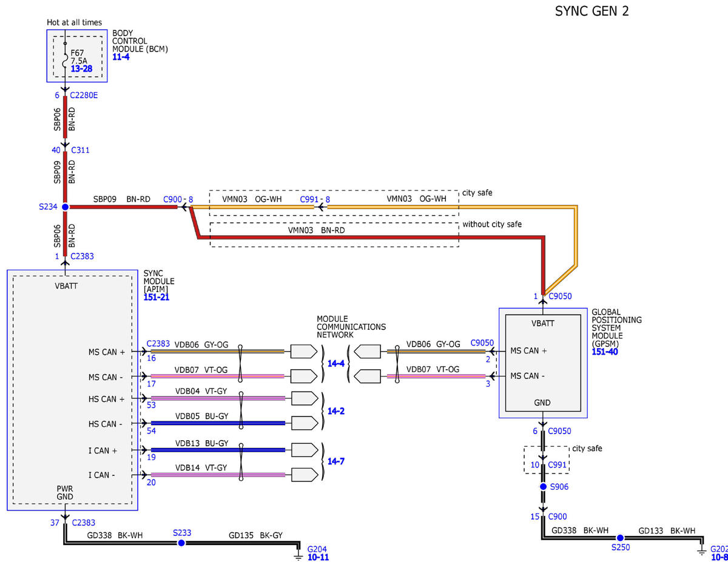Open the 11-4 BCM page reference
Viewport: 728px width, 562px height.
121,57
